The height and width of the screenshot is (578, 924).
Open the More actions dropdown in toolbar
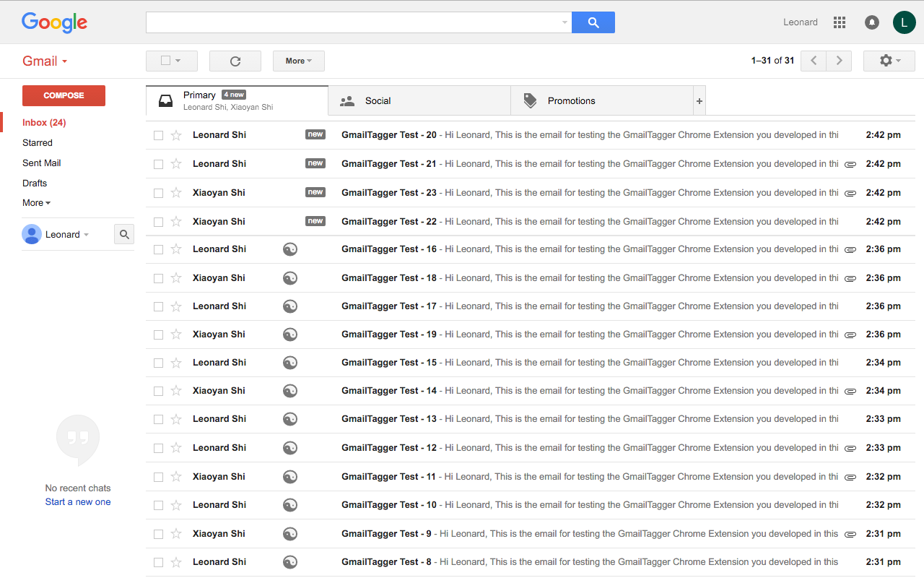(299, 61)
